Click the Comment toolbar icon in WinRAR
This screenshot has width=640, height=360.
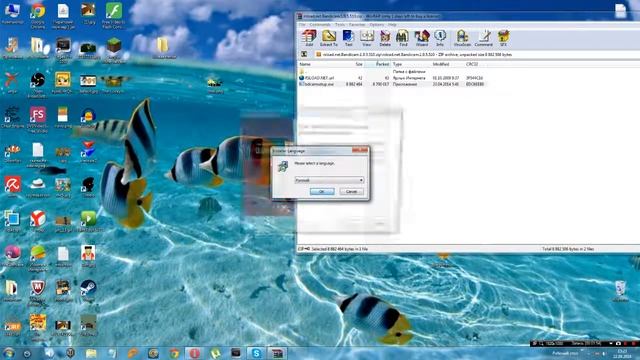484,38
